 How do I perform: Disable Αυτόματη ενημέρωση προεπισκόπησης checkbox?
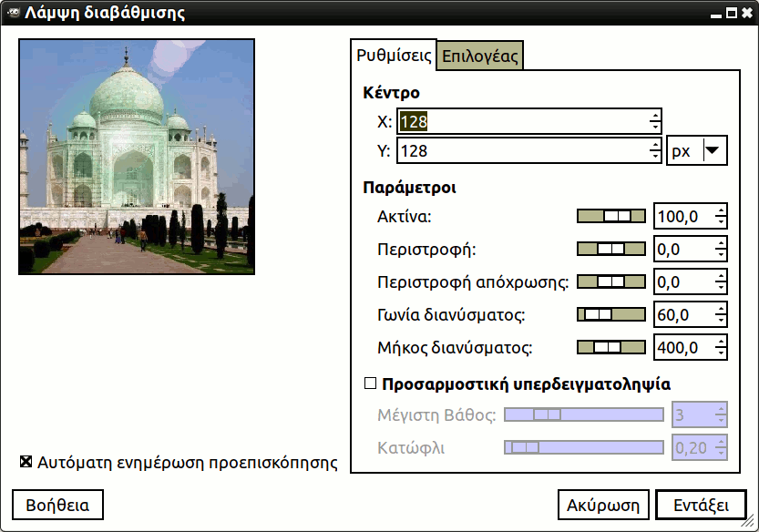tap(26, 462)
